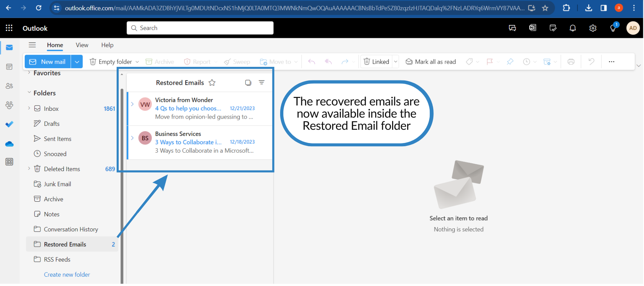The image size is (644, 286).
Task: Open the RSS Feeds folder
Action: pos(72,260)
